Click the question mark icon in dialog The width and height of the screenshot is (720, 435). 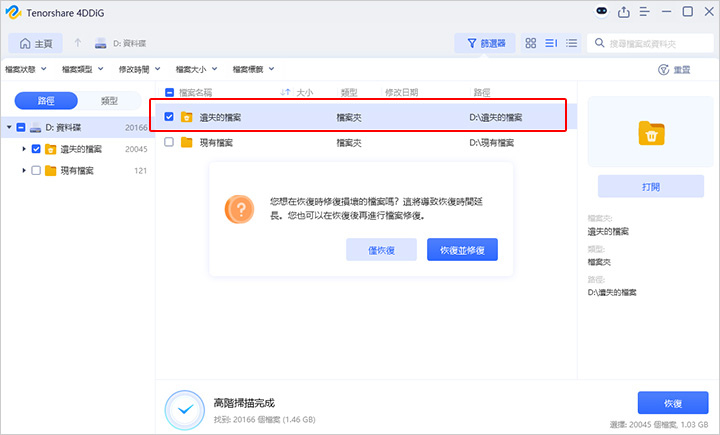239,209
